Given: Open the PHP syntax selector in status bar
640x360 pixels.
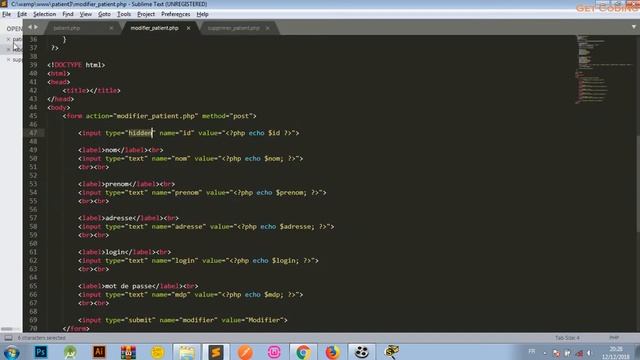Looking at the screenshot, I should (614, 338).
